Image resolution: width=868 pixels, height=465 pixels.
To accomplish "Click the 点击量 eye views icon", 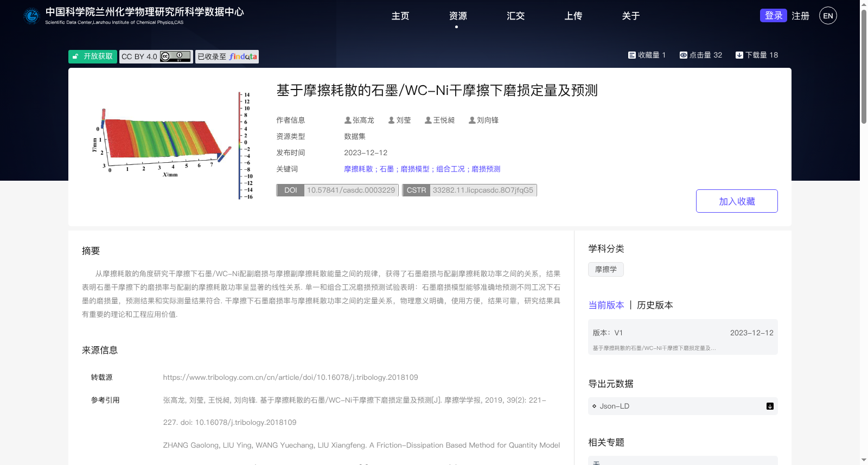I will pyautogui.click(x=684, y=55).
